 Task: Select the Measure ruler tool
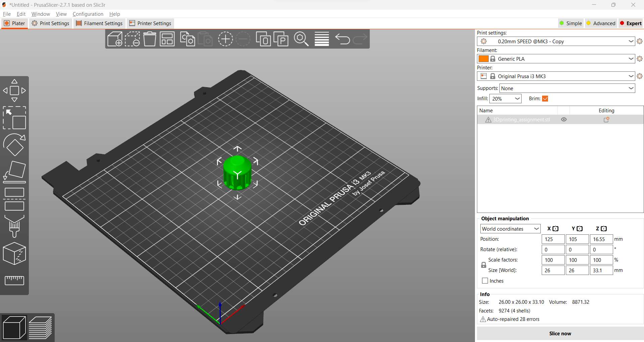(x=14, y=280)
